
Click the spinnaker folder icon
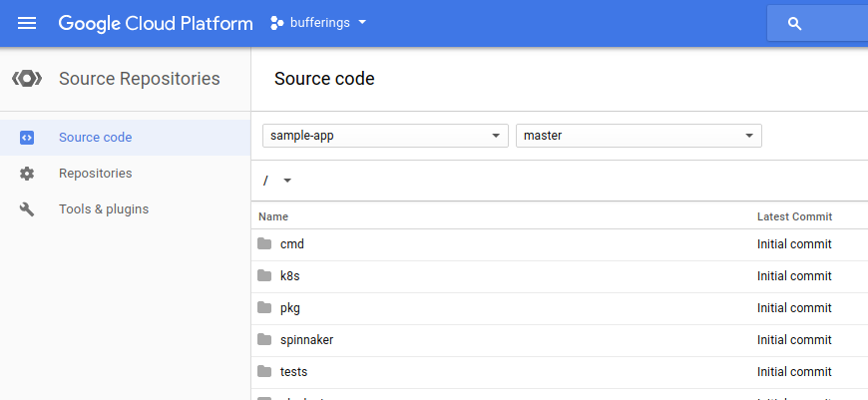coord(264,340)
